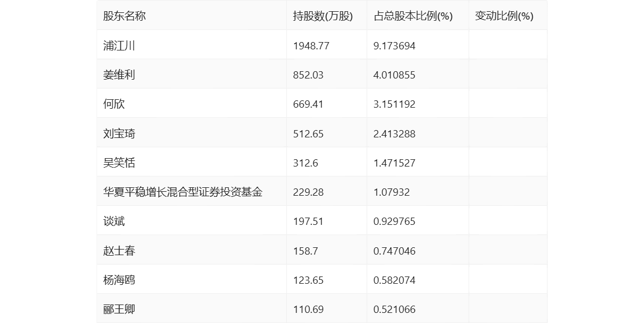
Task: Click the 股东名称 column header
Action: point(124,16)
